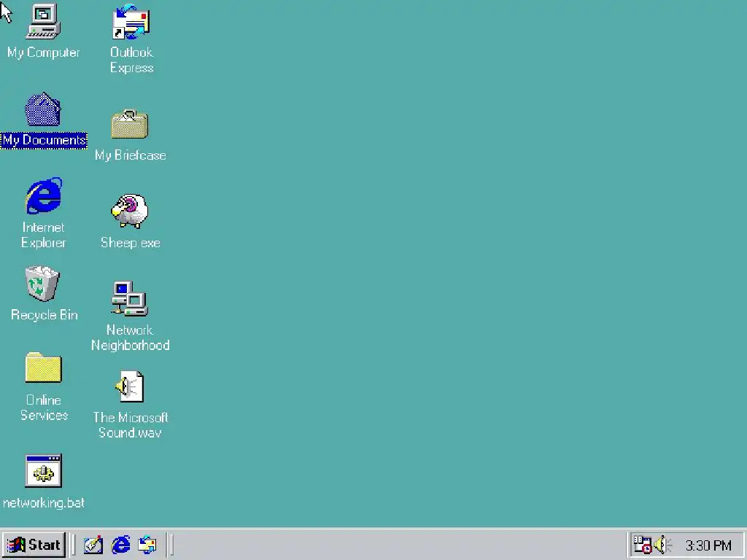Click the "Recycle Bin" label text
The width and height of the screenshot is (747, 560).
pyautogui.click(x=44, y=315)
